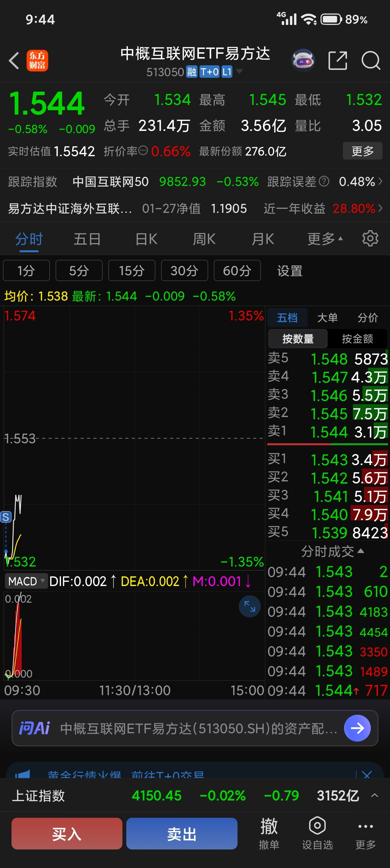Collapse the 分时成交 section
Screen dimensions: 390x868
point(332,551)
